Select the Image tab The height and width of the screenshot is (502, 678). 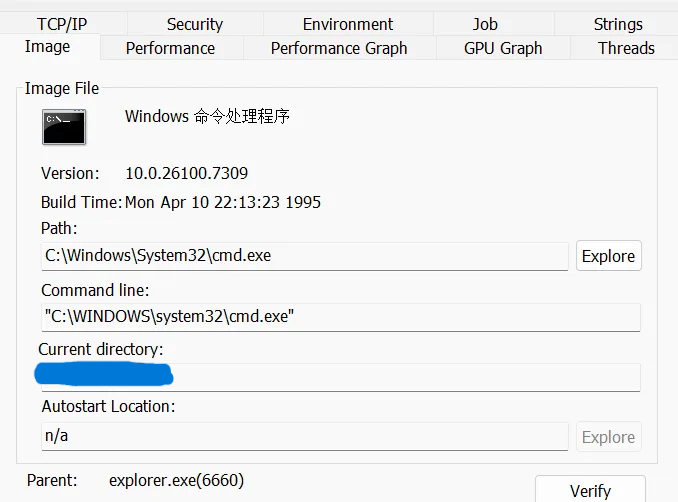(x=48, y=47)
